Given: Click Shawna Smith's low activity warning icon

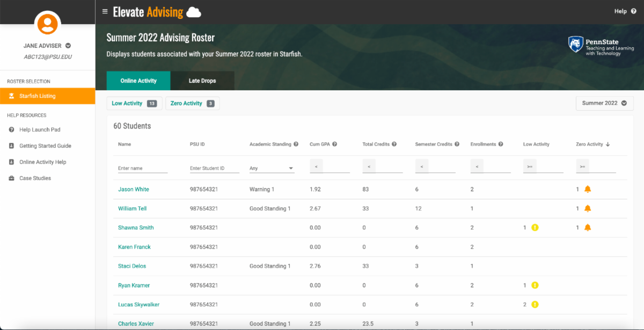Looking at the screenshot, I should point(535,227).
